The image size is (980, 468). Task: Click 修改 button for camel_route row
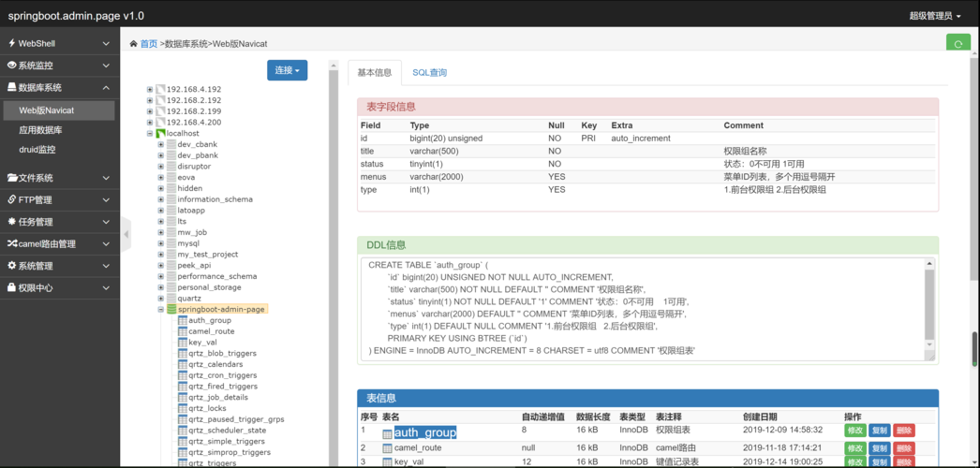click(x=855, y=448)
